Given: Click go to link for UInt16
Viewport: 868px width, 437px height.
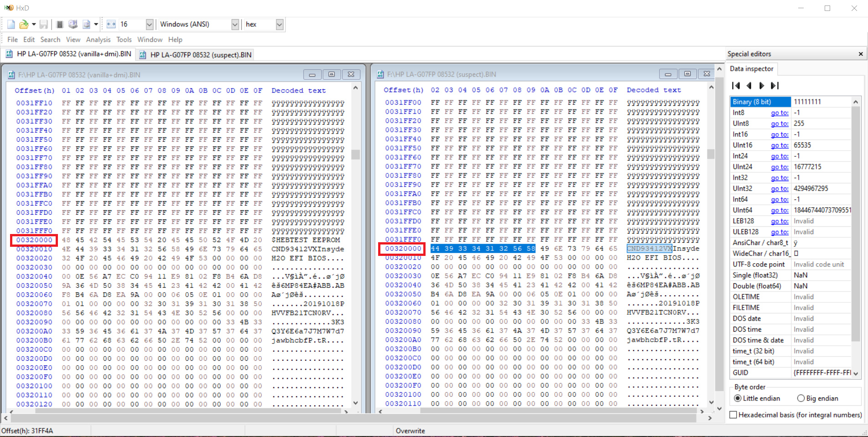Looking at the screenshot, I should (x=780, y=145).
